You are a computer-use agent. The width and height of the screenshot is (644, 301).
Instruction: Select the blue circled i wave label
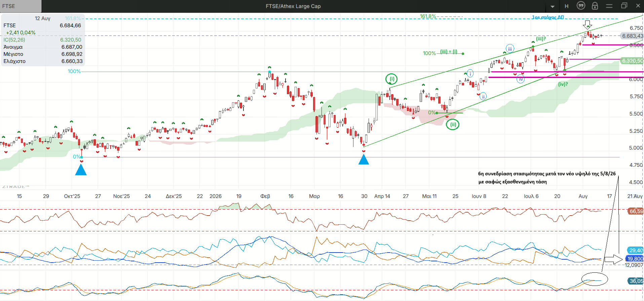pyautogui.click(x=470, y=73)
